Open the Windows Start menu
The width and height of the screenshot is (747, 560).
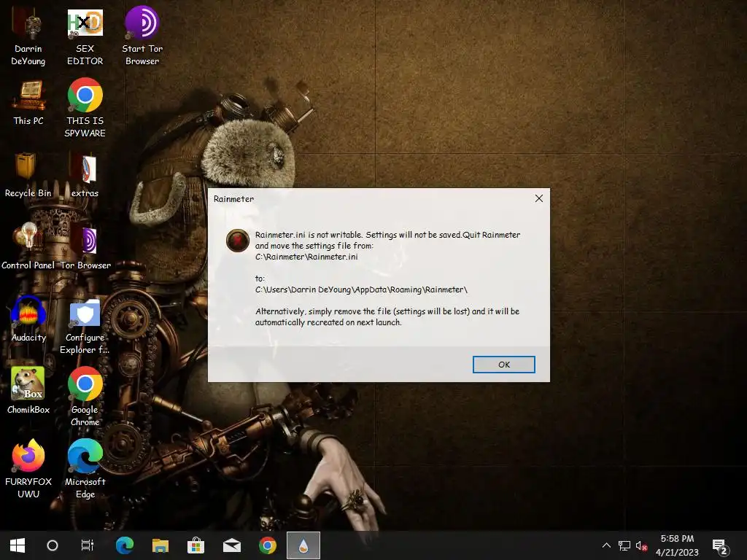click(18, 545)
